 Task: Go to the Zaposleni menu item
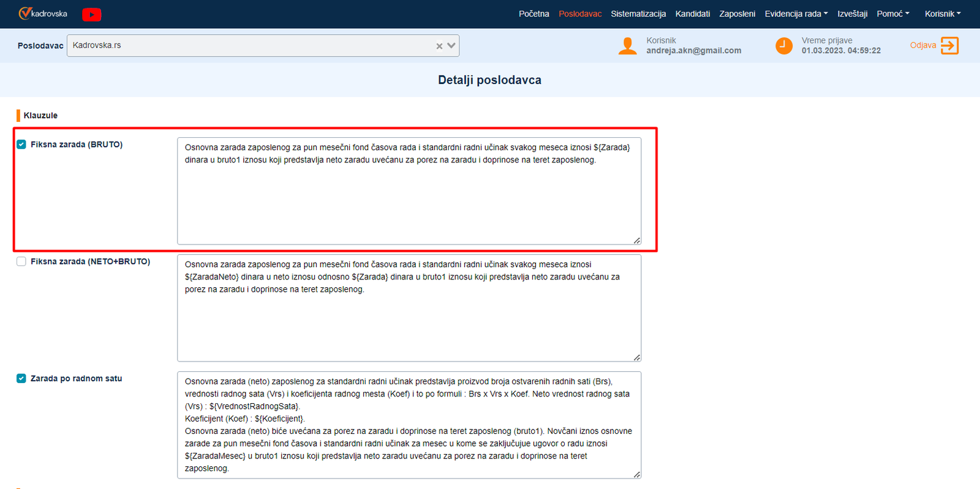tap(737, 13)
